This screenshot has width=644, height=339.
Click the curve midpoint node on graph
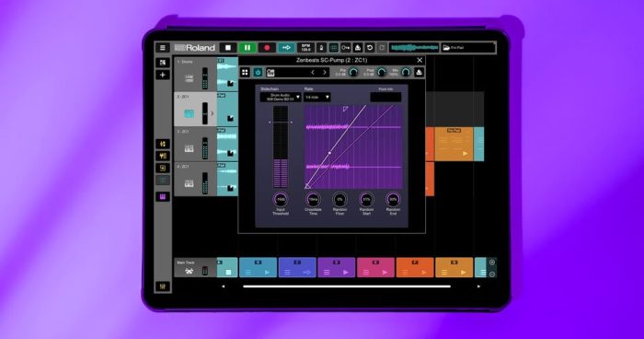tap(329, 153)
